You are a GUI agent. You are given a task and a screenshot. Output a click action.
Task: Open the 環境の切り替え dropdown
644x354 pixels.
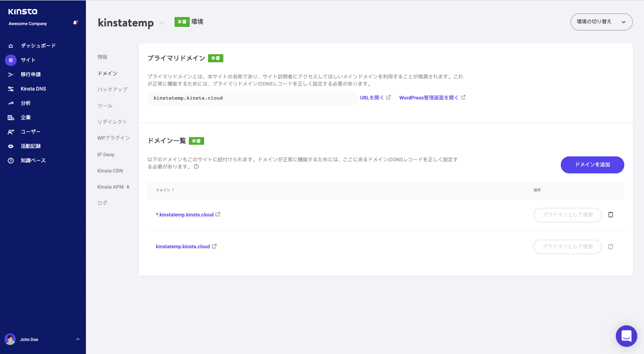(601, 22)
